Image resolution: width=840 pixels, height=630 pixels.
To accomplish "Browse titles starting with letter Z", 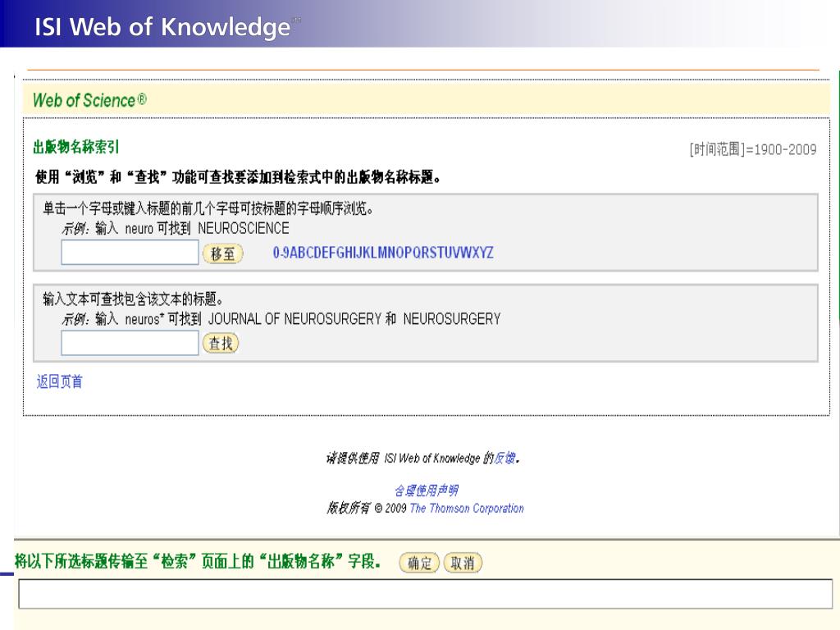I will click(x=491, y=253).
